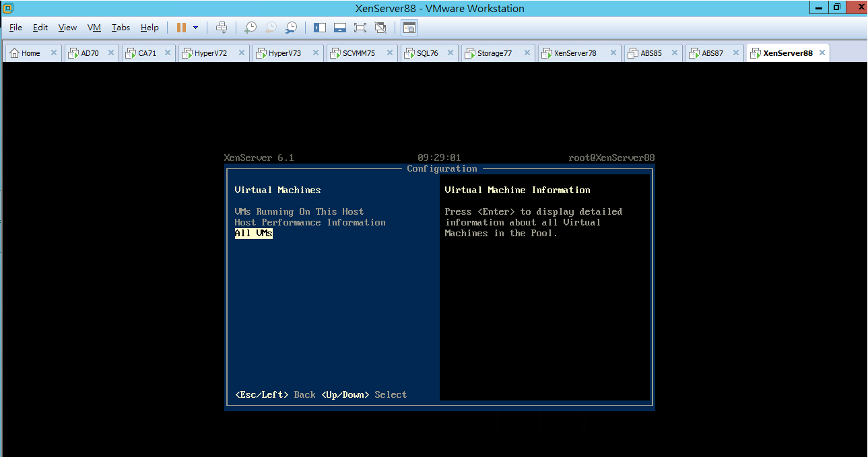The height and width of the screenshot is (457, 868).
Task: Close the HyperV72 tab
Action: 241,53
